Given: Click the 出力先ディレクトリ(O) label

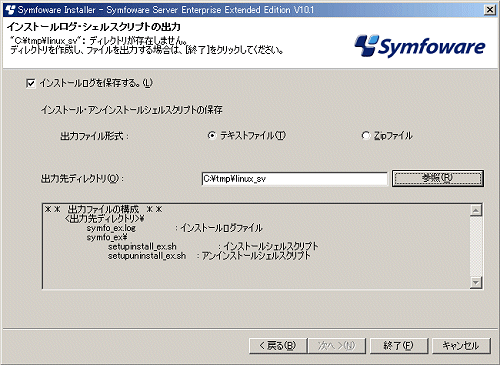Looking at the screenshot, I should coord(82,179).
